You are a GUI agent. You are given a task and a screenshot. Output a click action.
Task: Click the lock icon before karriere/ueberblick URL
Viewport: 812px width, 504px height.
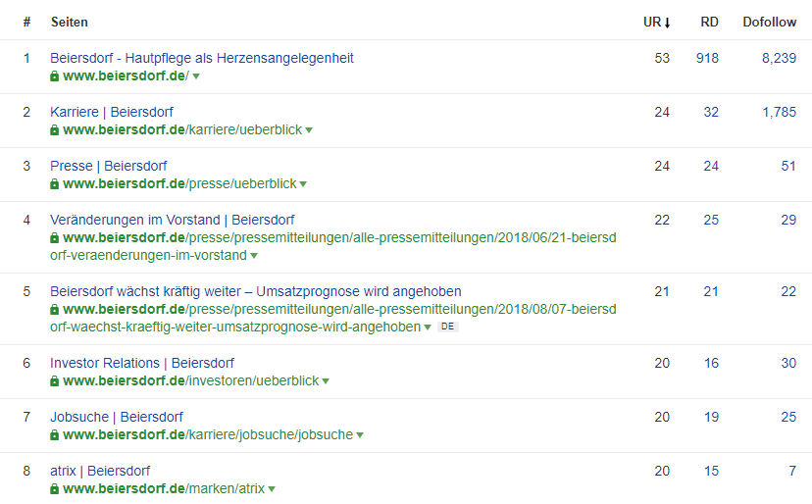pos(54,130)
